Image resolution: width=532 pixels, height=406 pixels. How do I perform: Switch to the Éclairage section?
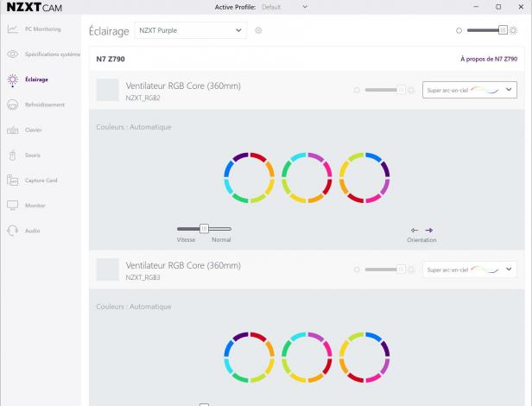point(36,79)
